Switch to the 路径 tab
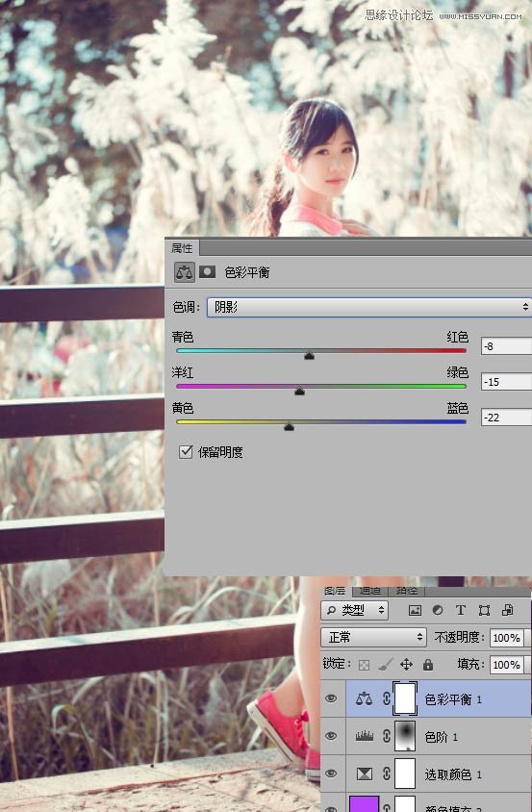The image size is (532, 812). 407,591
